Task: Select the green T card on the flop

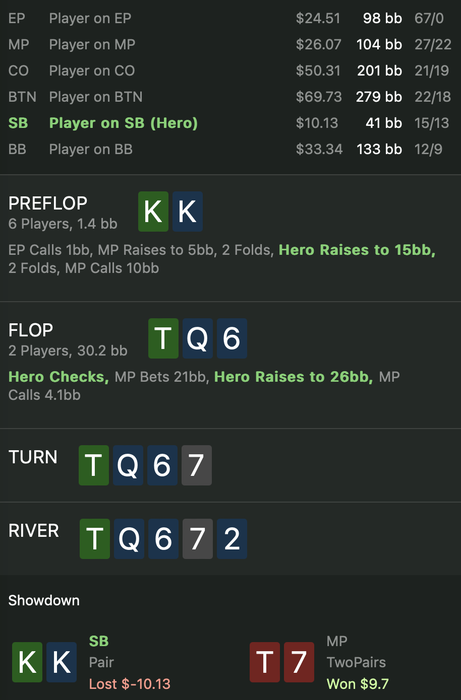Action: [163, 338]
